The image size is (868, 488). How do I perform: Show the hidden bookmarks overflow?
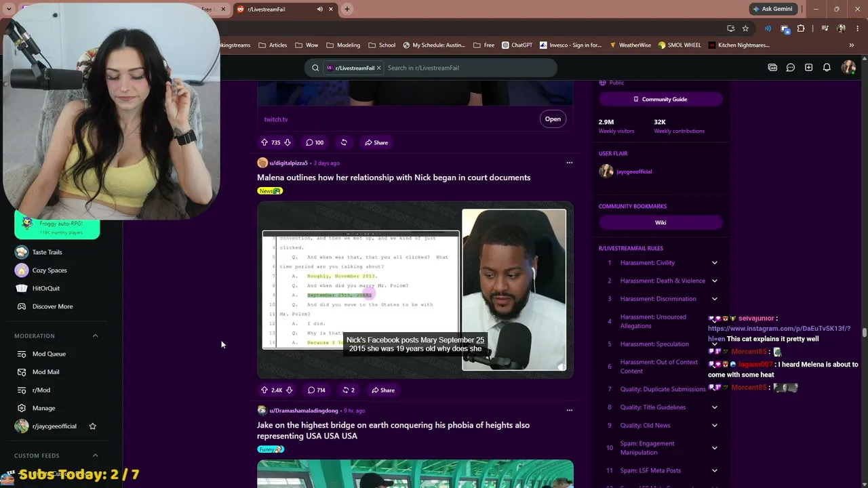coord(851,45)
